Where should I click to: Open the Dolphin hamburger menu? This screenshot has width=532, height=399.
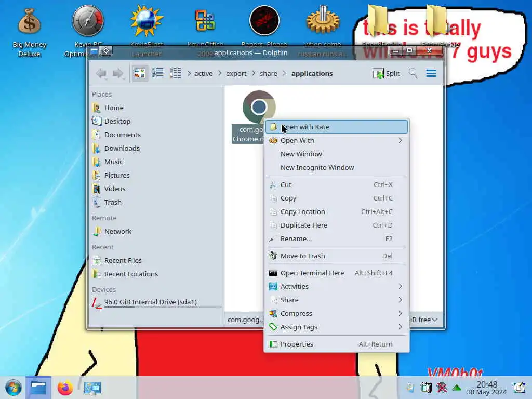coord(431,73)
